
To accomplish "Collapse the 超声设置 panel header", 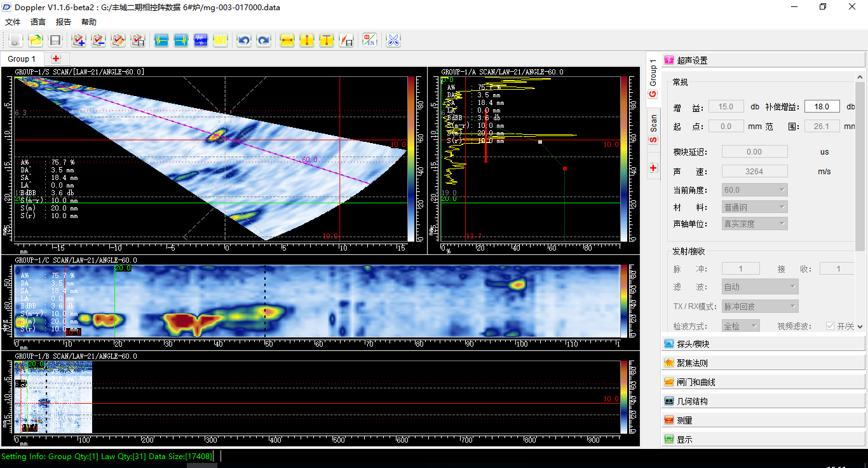I will point(763,60).
